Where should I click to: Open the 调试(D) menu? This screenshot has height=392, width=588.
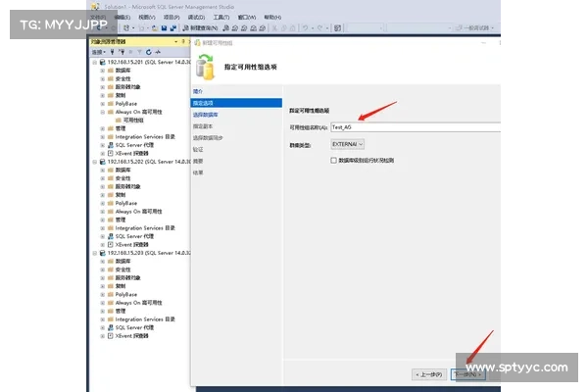[x=196, y=18]
